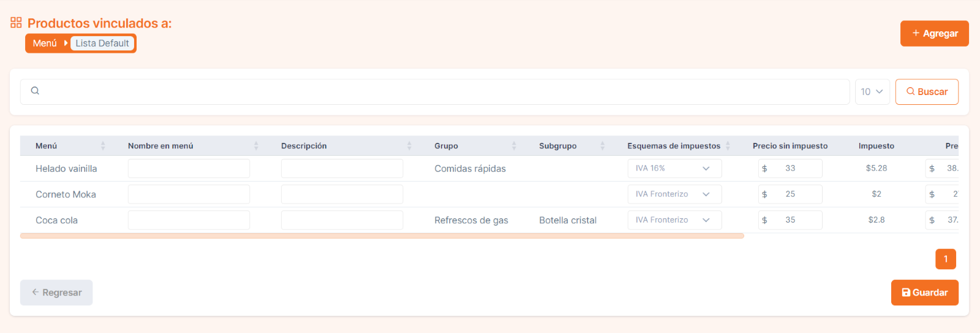
Task: Click the Botella cristal subgroup cell
Action: (568, 220)
